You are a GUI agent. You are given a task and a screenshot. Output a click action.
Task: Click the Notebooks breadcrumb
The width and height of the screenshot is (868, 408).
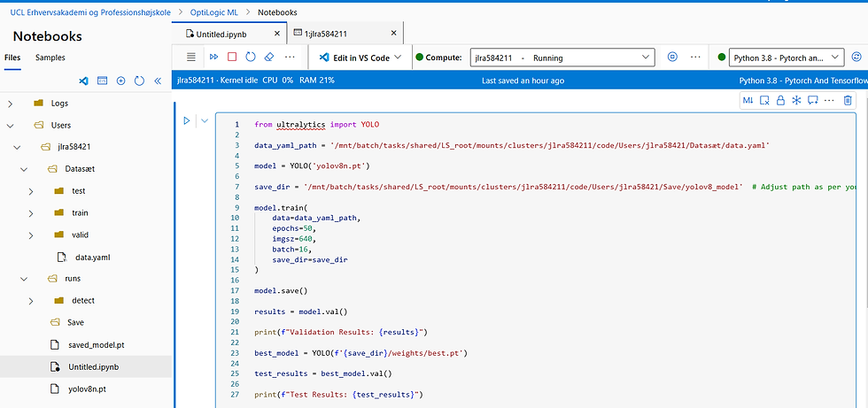277,12
